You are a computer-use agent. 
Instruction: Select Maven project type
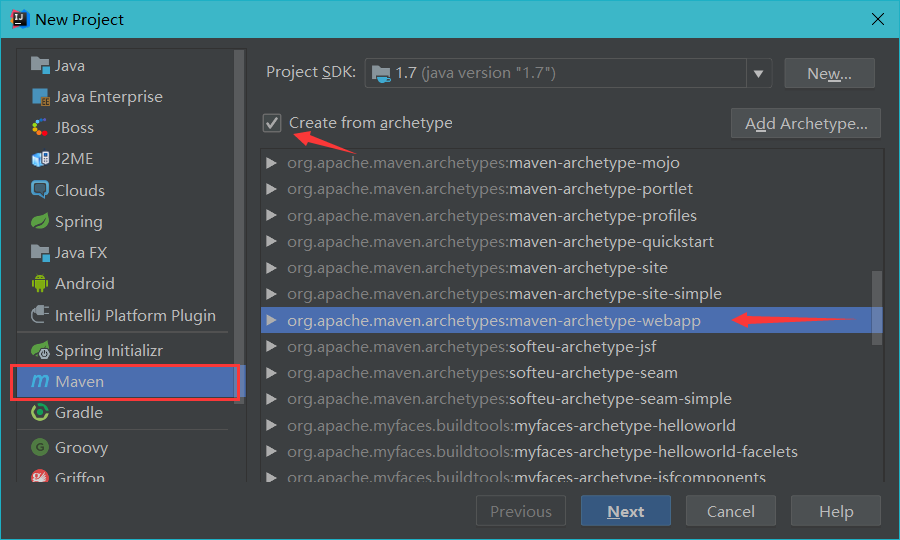tap(125, 382)
